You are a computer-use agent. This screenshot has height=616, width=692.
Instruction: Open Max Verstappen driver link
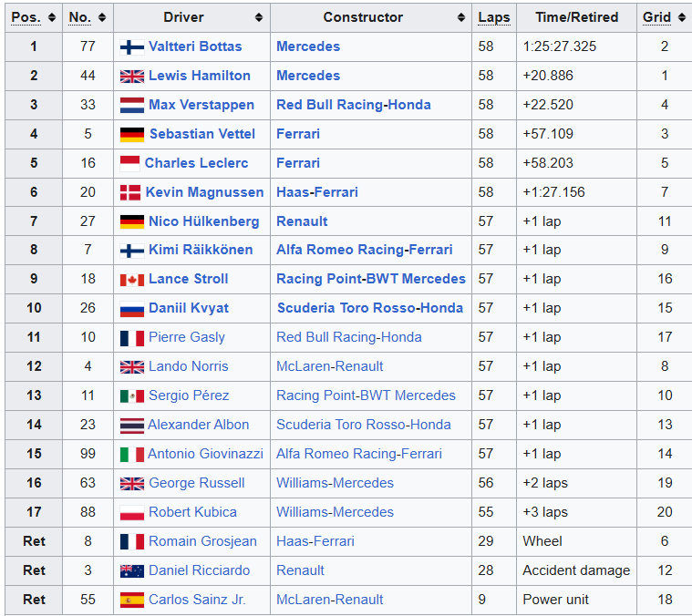pyautogui.click(x=201, y=105)
